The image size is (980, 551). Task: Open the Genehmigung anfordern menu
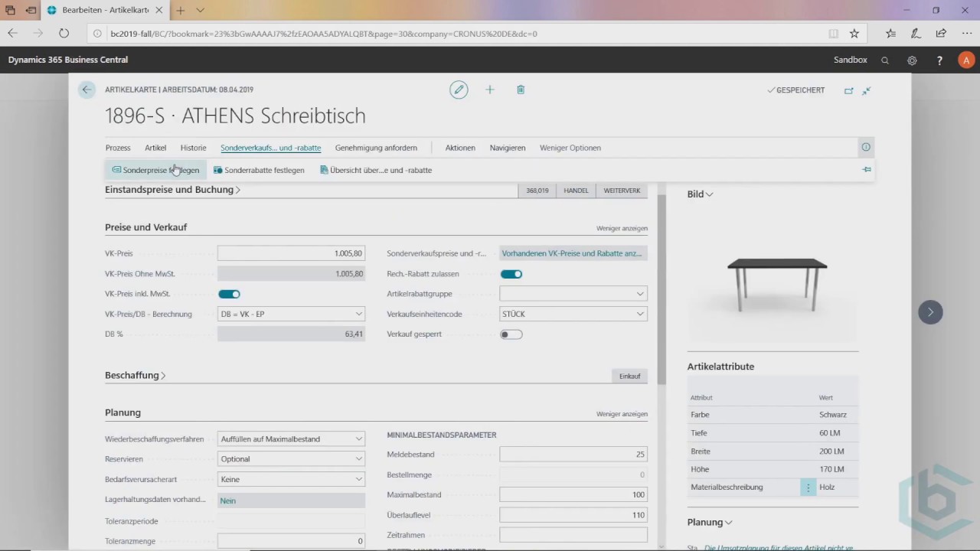(376, 148)
